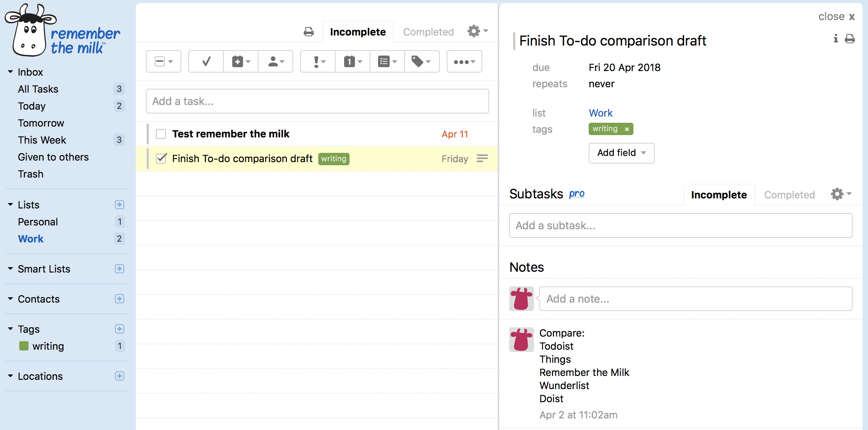Open the Work list in sidebar
Image resolution: width=868 pixels, height=430 pixels.
pyautogui.click(x=31, y=239)
